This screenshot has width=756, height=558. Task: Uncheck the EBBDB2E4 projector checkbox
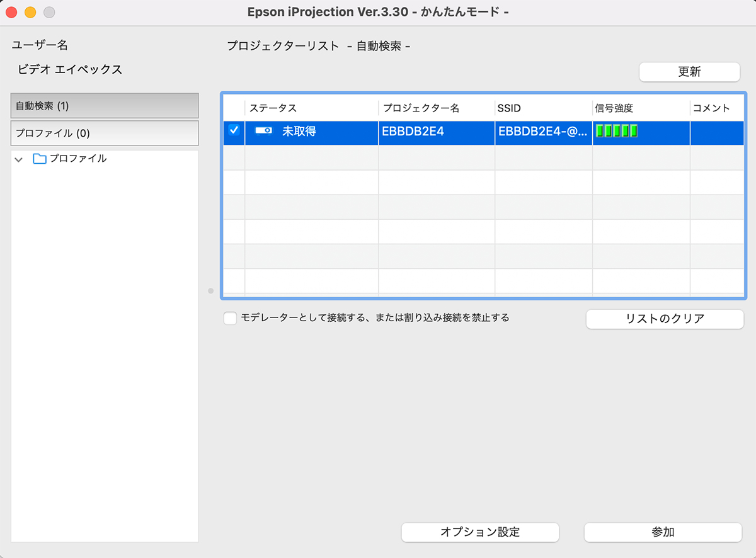[x=234, y=130]
